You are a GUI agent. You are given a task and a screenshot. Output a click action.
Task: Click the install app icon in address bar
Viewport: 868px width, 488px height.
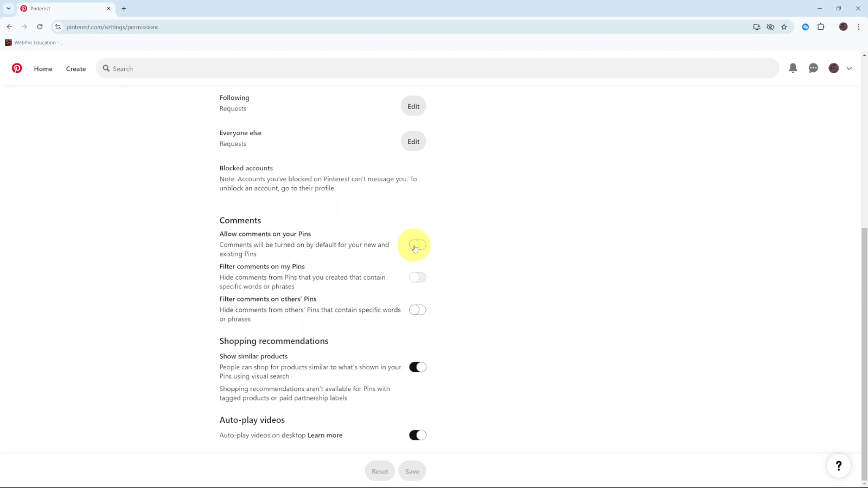(757, 27)
